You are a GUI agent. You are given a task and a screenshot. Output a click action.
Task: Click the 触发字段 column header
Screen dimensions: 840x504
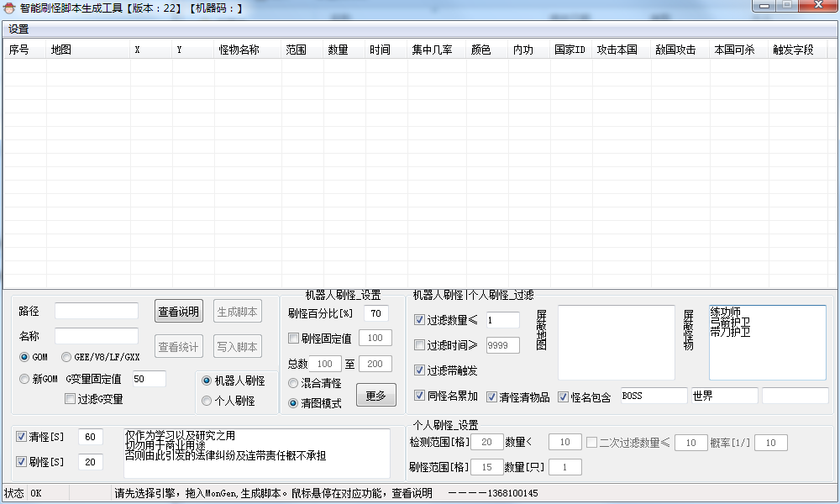point(798,50)
